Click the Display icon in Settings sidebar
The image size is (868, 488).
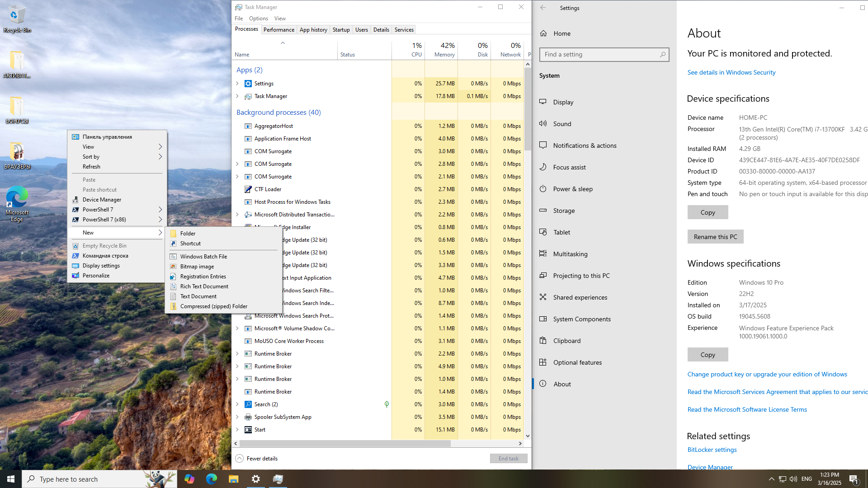(543, 102)
